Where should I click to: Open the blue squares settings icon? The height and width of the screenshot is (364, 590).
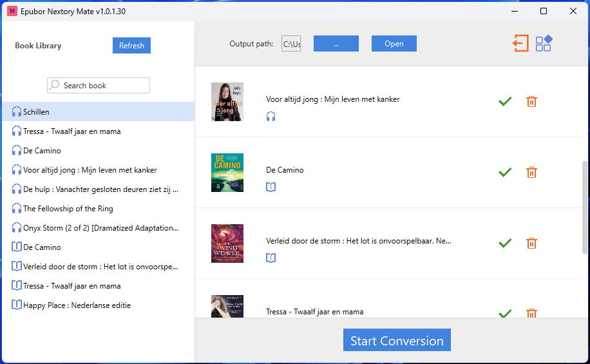pyautogui.click(x=544, y=43)
